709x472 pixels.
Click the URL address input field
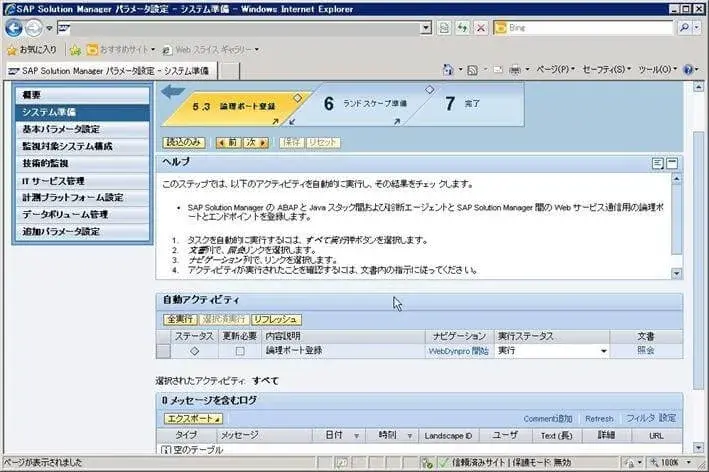coord(244,28)
